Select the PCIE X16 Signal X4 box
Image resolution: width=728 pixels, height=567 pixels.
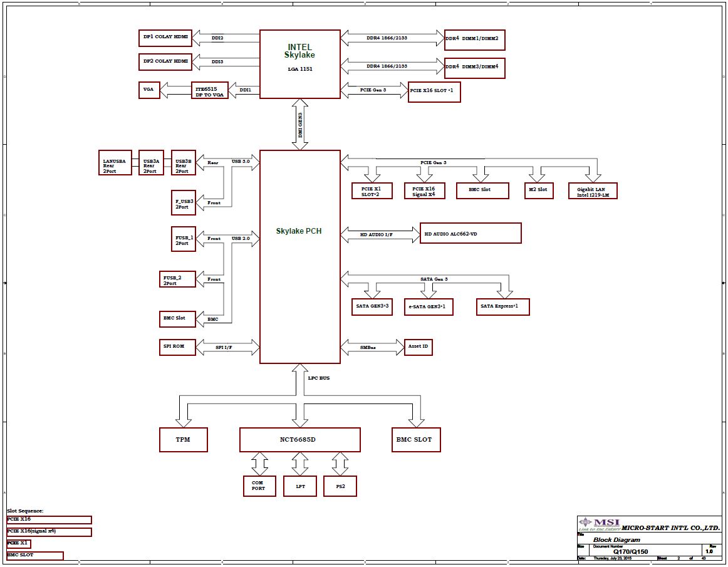424,190
